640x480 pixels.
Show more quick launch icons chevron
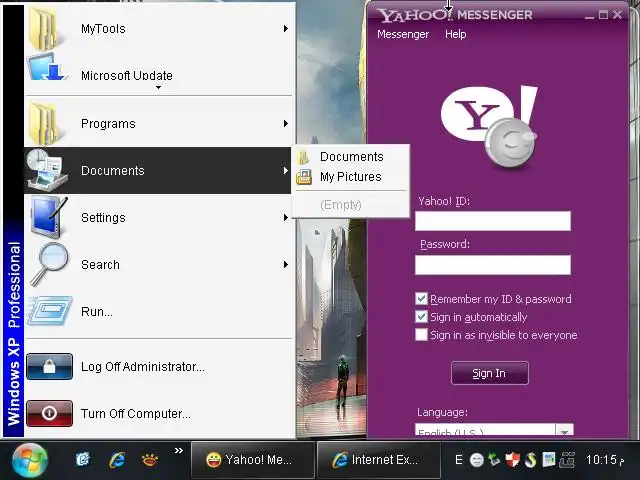178,451
